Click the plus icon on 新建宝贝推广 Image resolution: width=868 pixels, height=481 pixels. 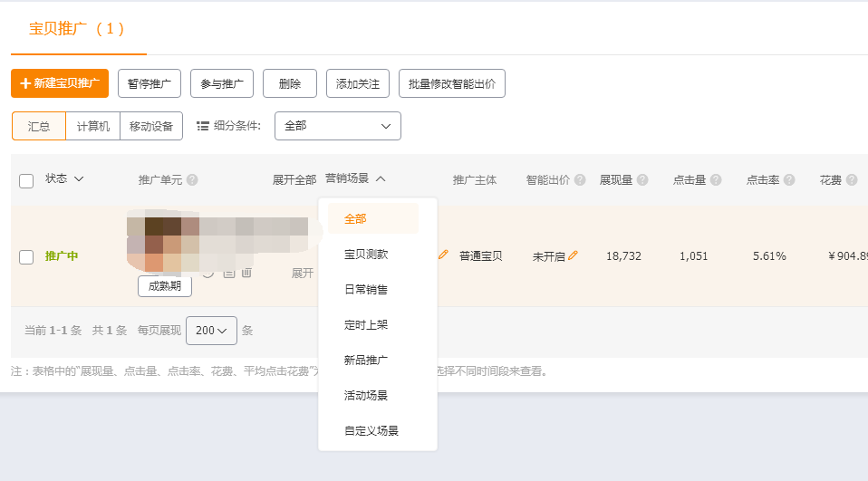24,83
